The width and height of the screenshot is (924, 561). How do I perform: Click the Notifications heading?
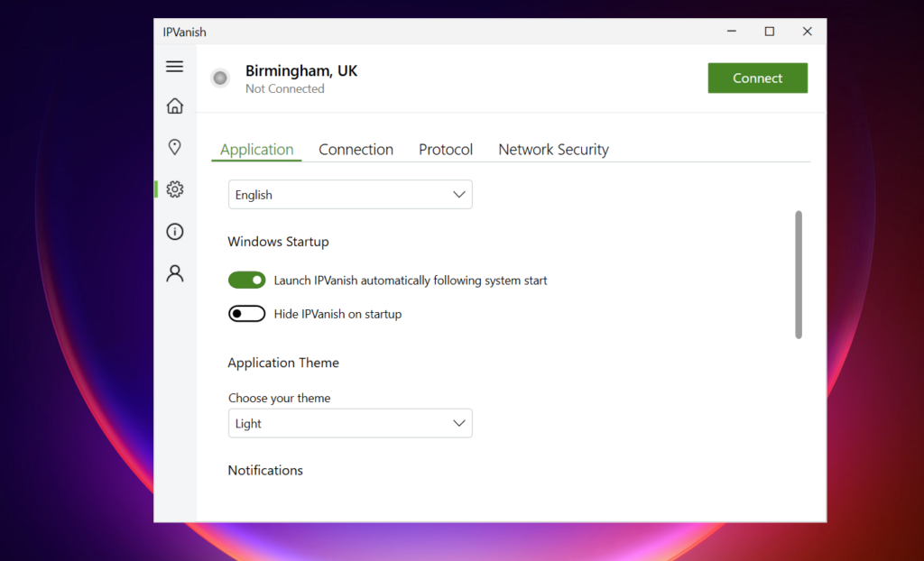tap(265, 470)
